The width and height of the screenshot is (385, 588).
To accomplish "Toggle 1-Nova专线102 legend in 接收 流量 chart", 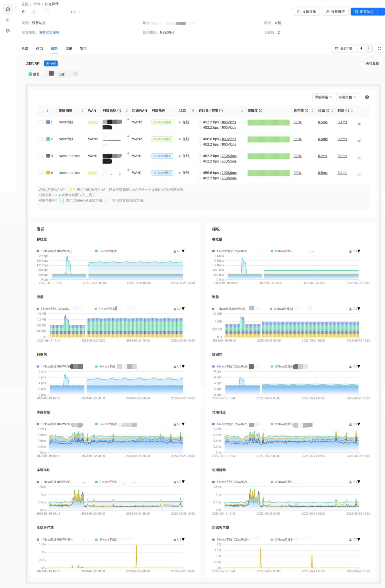I will [x=229, y=309].
